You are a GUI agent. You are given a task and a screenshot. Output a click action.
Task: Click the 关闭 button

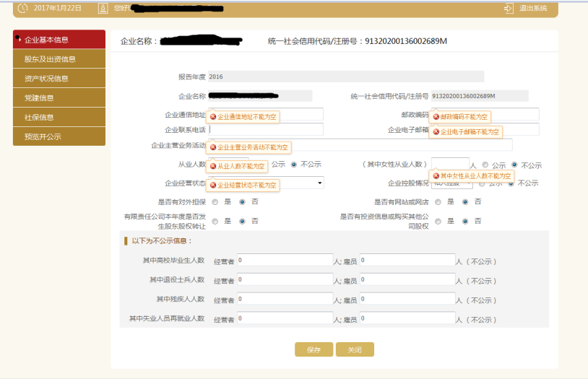[355, 349]
